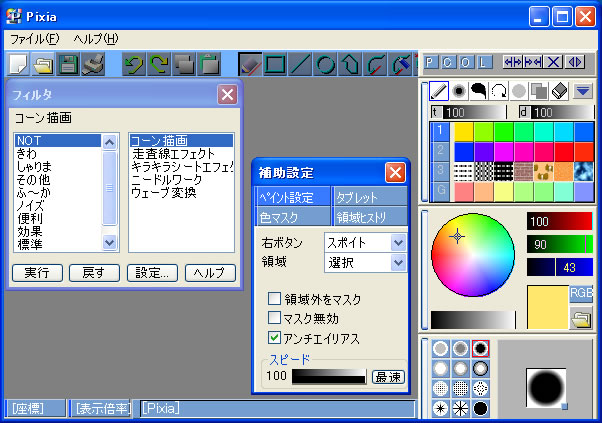The image size is (602, 423).
Task: Open the ヘルプ(H) menu
Action: [96, 39]
